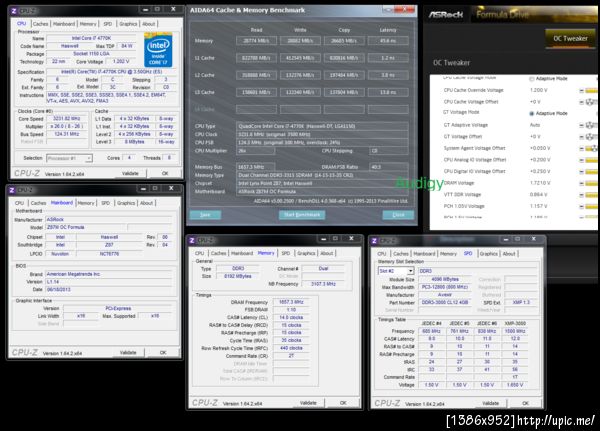Image resolution: width=600 pixels, height=431 pixels.
Task: Adjust the CPU Analog IO Voltage Offset slider
Action: 592,160
